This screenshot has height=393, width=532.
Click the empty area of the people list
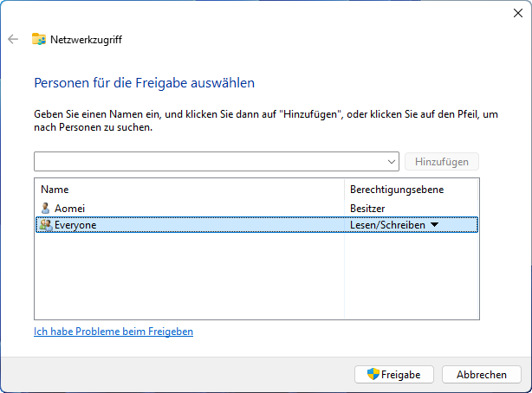pyautogui.click(x=189, y=277)
